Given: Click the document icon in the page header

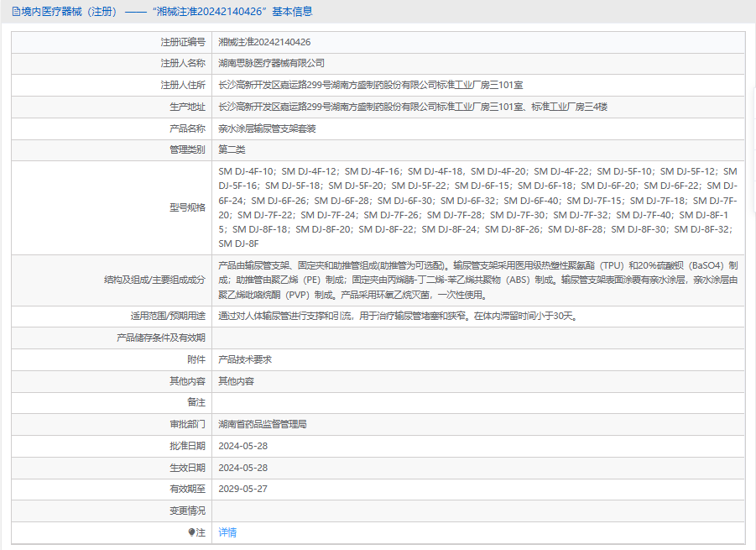Looking at the screenshot, I should pos(17,12).
